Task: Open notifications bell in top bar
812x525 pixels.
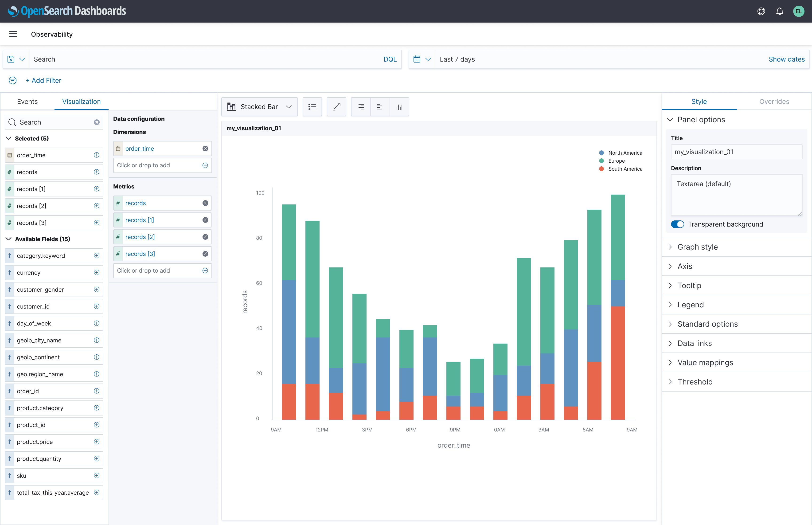Action: (x=780, y=11)
